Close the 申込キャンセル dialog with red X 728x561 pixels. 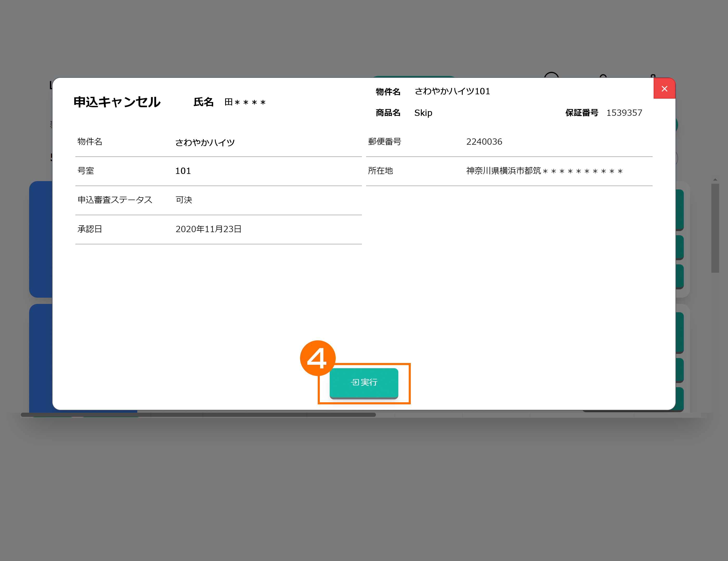tap(664, 89)
